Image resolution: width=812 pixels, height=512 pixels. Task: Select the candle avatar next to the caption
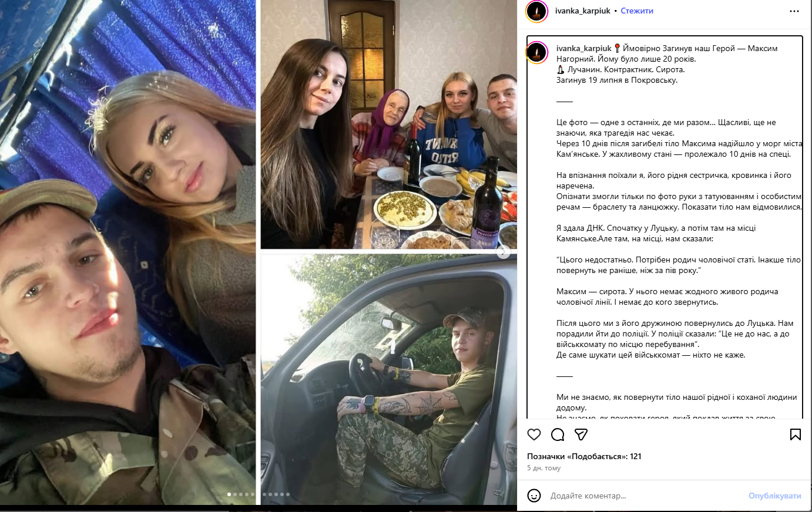(536, 52)
